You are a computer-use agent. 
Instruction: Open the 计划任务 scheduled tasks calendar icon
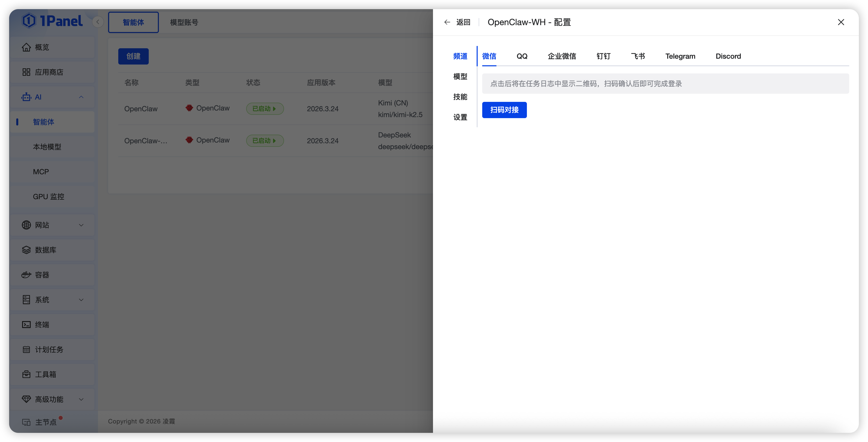pyautogui.click(x=27, y=349)
